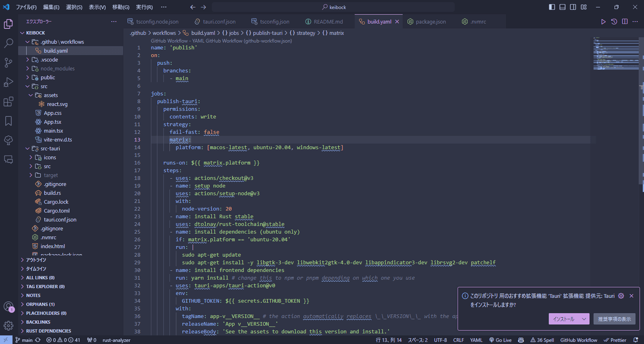Viewport: 644px width, 344px height.
Task: Open the Run and Debug view
Action: (9, 82)
